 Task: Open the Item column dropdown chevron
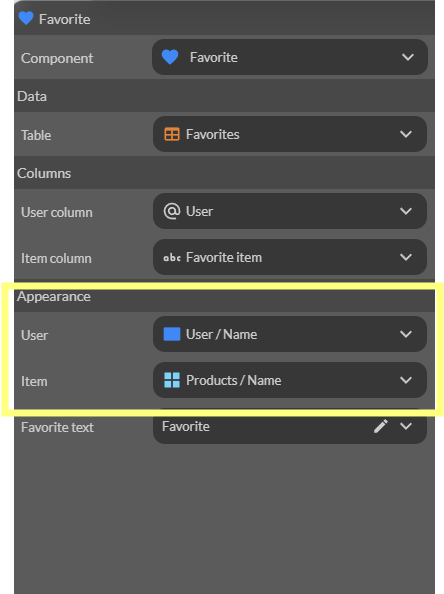[406, 257]
